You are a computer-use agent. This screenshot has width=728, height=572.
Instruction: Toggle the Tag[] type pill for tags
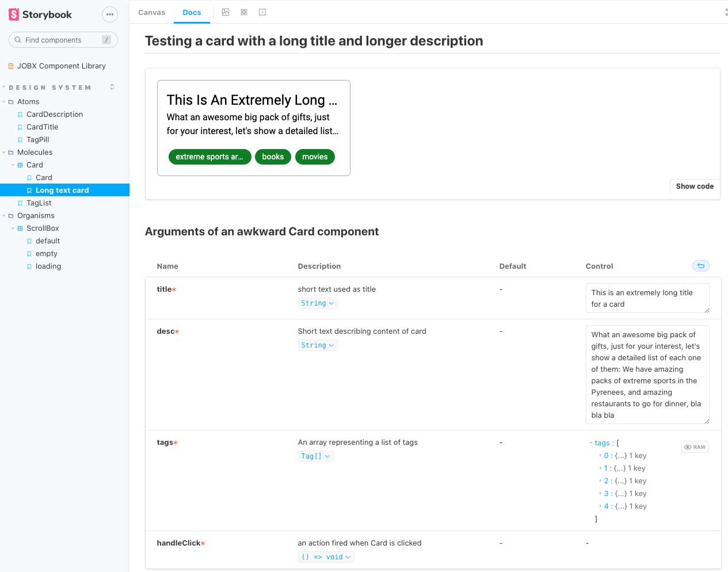[315, 456]
